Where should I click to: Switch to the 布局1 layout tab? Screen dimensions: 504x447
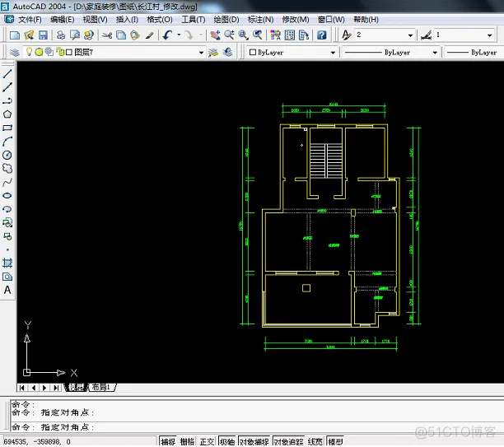click(101, 387)
